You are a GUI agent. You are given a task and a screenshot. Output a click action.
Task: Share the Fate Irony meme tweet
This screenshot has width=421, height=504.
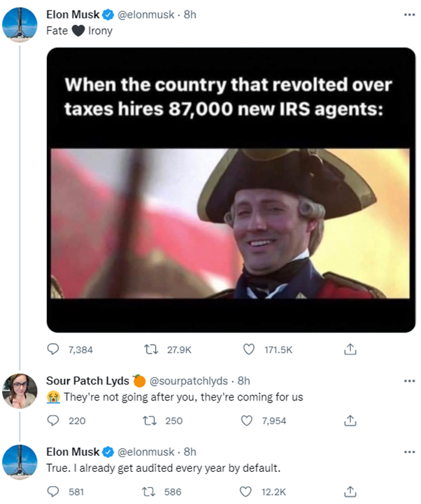click(x=352, y=349)
